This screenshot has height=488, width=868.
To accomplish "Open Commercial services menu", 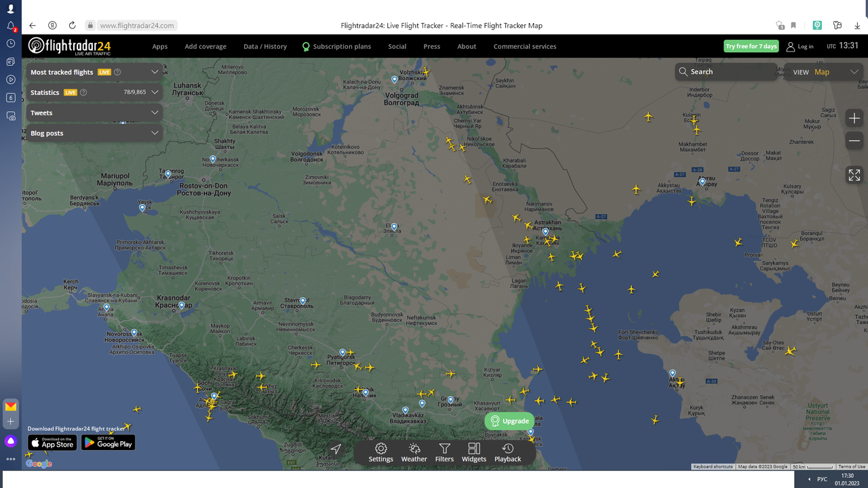I will 525,47.
